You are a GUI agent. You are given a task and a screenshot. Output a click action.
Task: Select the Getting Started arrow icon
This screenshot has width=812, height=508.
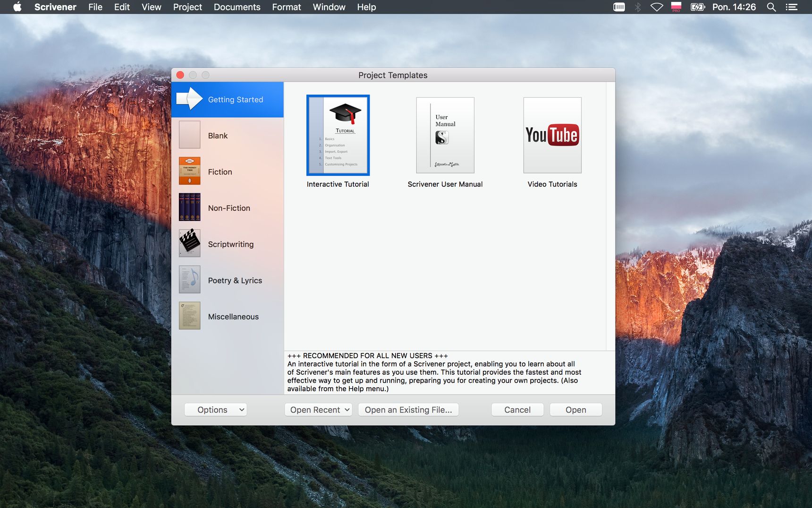pos(189,99)
